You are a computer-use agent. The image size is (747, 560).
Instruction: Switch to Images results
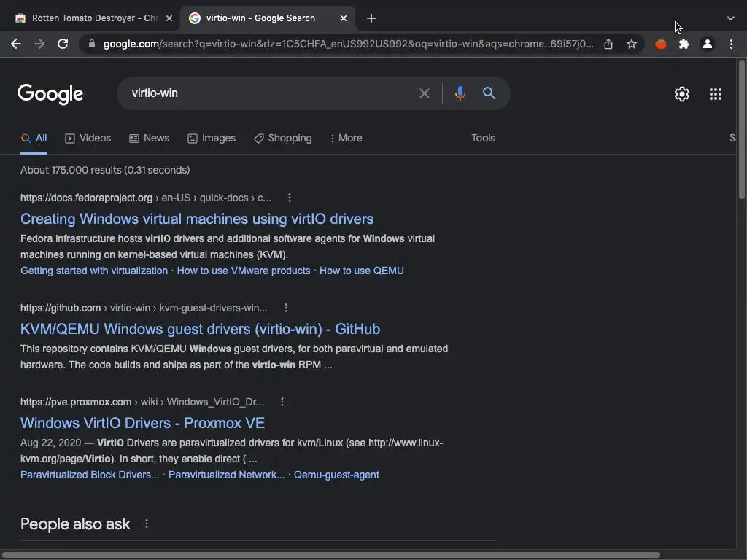point(212,138)
